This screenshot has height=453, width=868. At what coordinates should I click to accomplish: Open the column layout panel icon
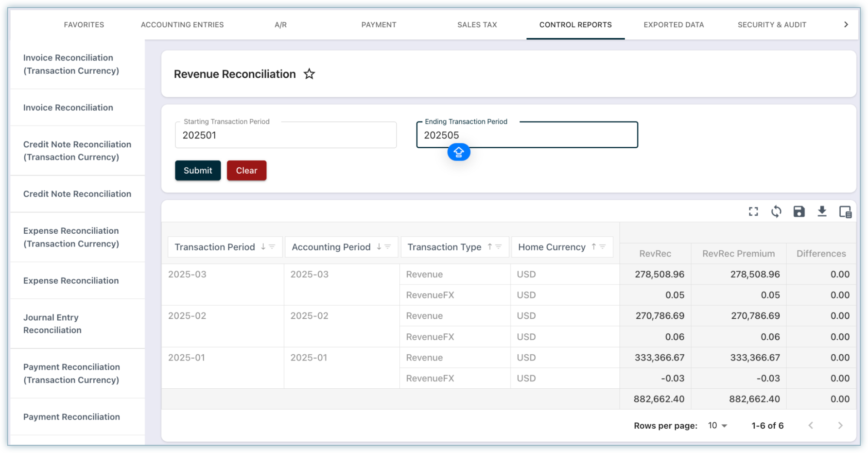(845, 212)
